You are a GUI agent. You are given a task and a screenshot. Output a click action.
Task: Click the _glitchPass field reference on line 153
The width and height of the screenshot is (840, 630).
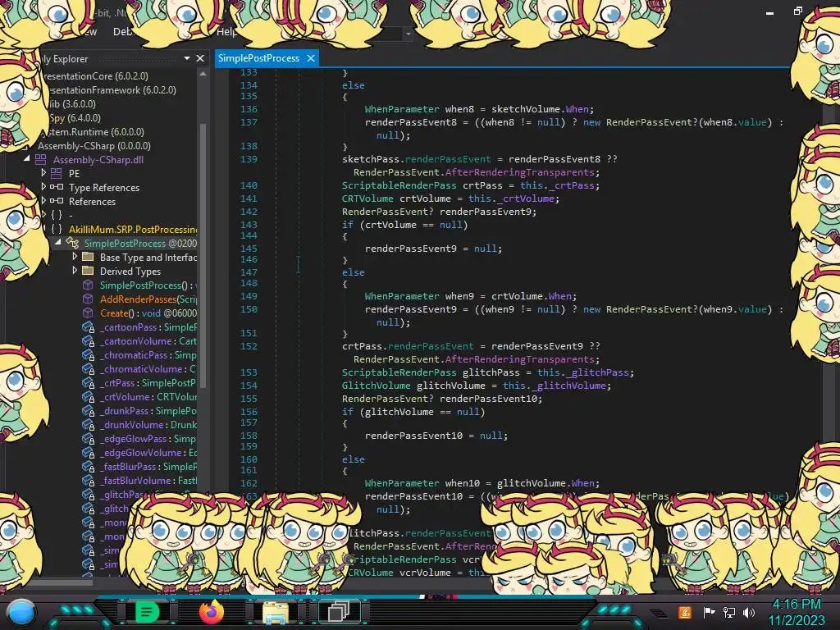click(597, 372)
